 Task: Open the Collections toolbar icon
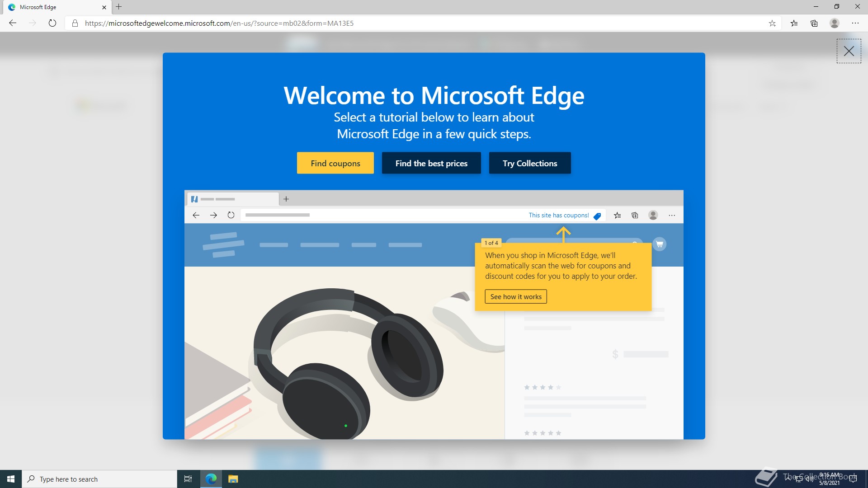pos(814,23)
